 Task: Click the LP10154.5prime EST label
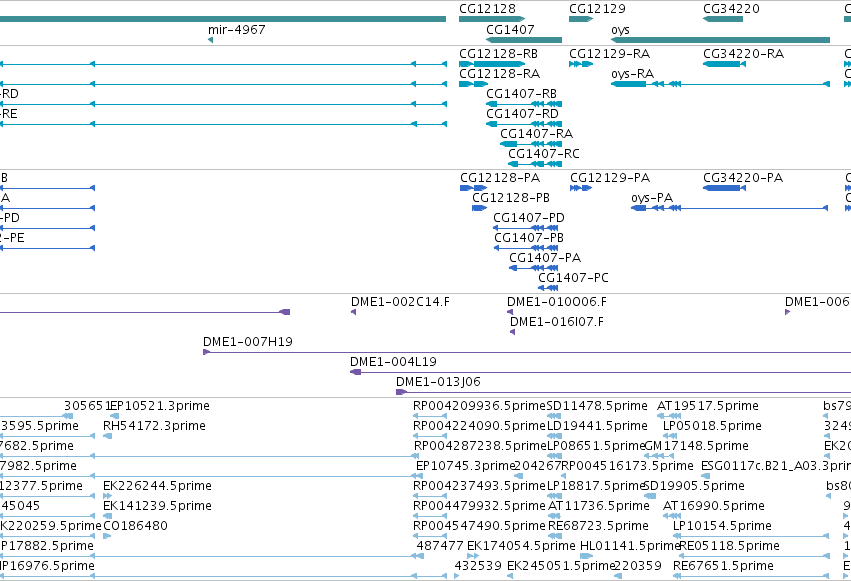[722, 526]
